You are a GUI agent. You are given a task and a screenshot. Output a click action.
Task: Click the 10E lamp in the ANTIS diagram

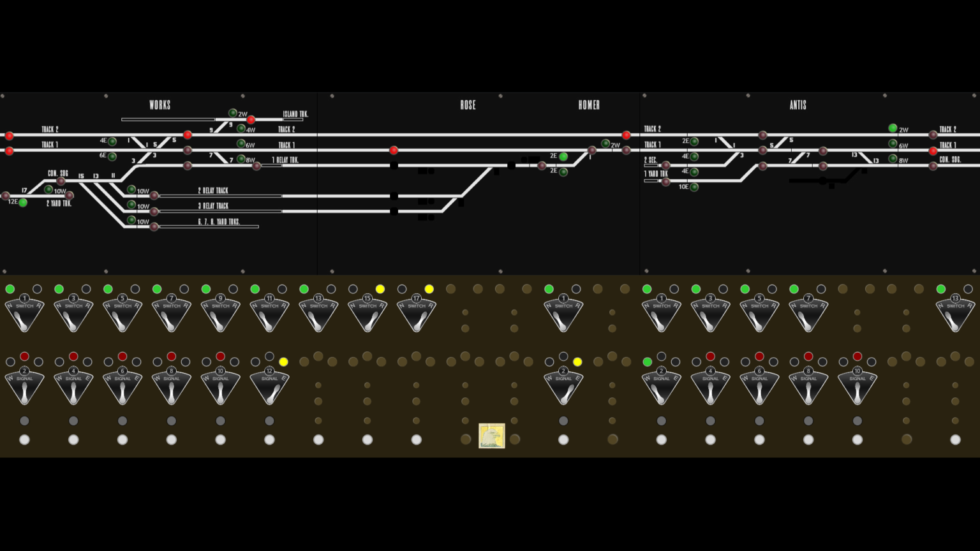[693, 187]
